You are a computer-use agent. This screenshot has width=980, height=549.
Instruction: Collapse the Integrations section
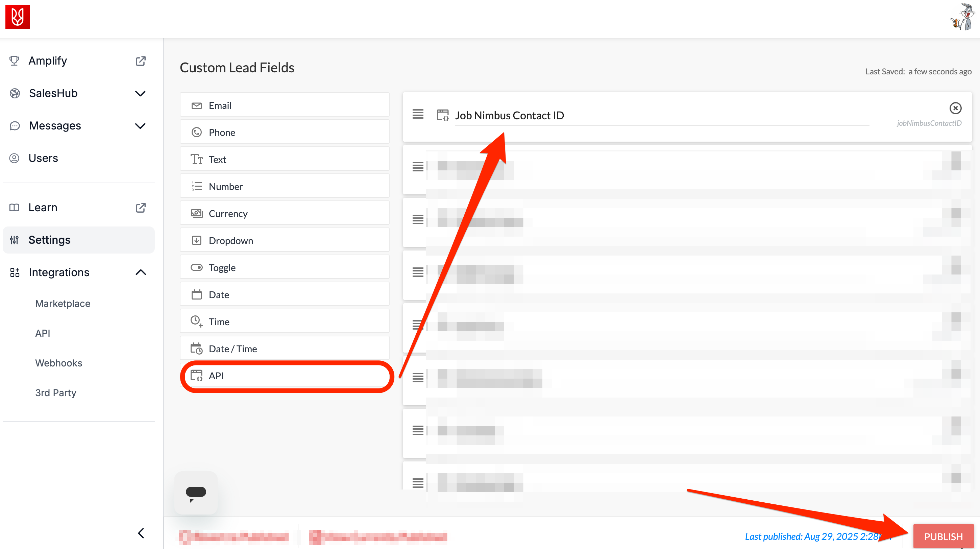click(140, 272)
